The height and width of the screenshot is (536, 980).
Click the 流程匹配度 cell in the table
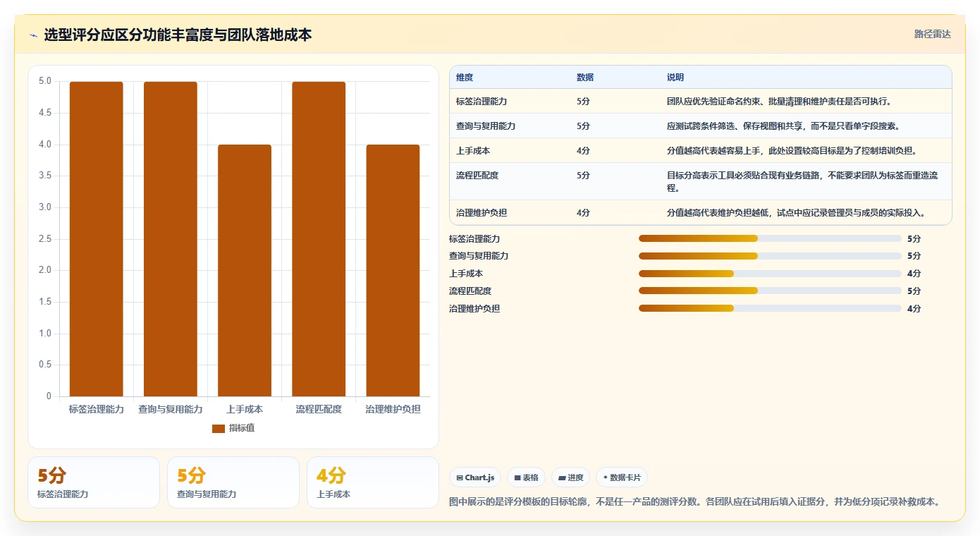[x=477, y=175]
